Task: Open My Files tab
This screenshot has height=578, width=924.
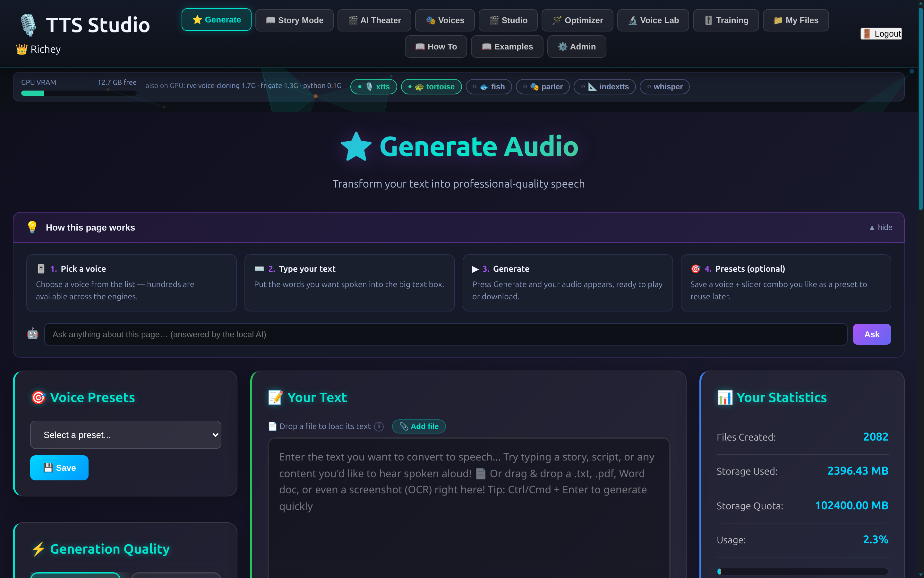Action: pos(796,20)
